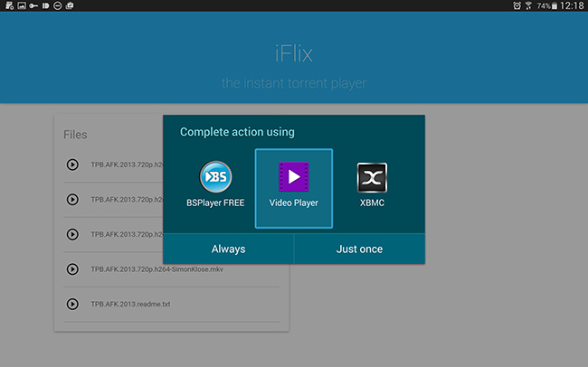The height and width of the screenshot is (367, 588).
Task: Click play icon next to TPB.AFK.2013.readme.txt
Action: [x=72, y=304]
